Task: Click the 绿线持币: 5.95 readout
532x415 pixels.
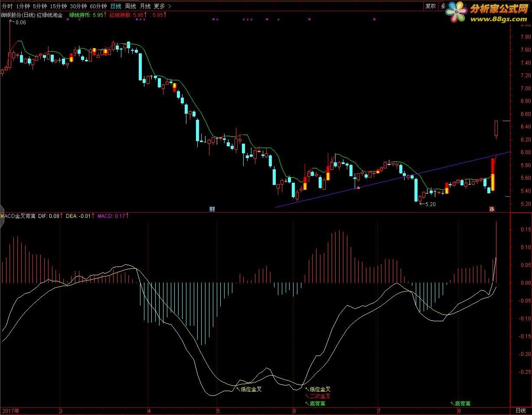Action: (x=88, y=15)
